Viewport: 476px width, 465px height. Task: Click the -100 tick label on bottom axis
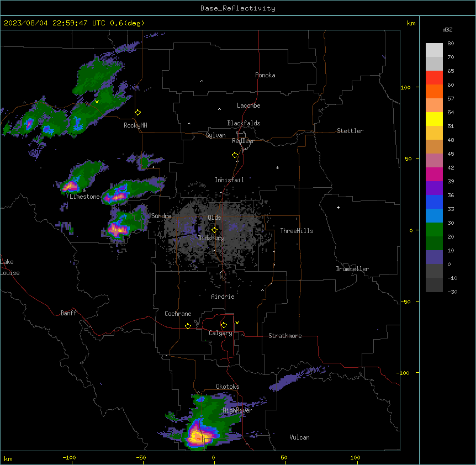pos(69,457)
